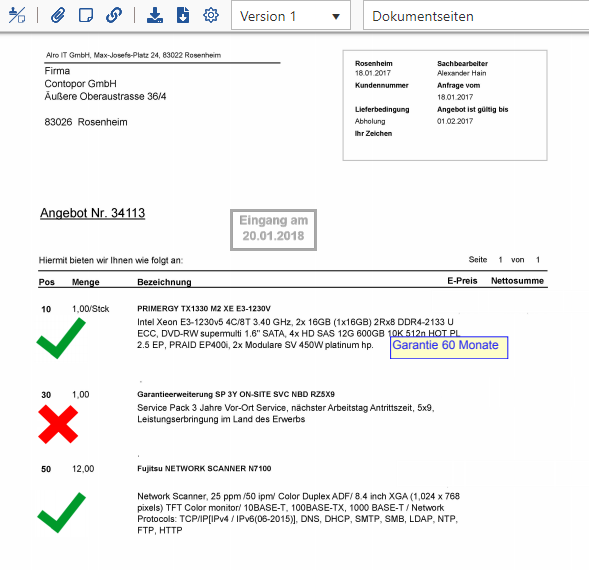This screenshot has width=589, height=570.
Task: Open the paperclip attachment tool
Action: (x=58, y=15)
